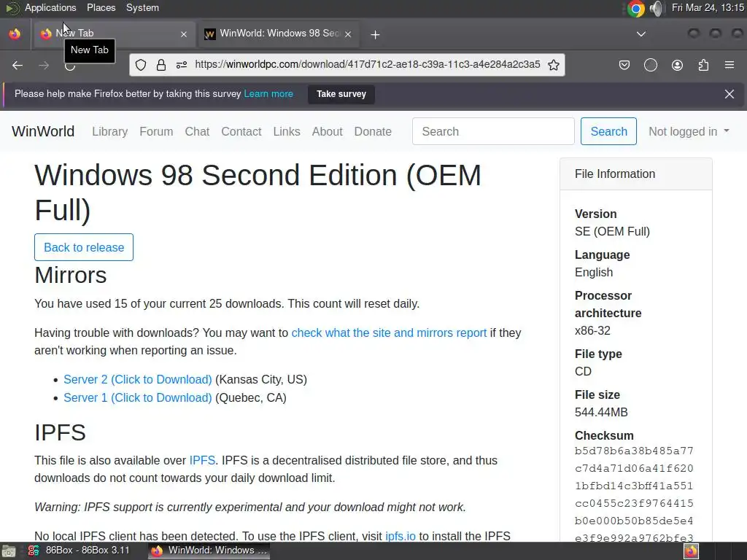Image resolution: width=747 pixels, height=560 pixels.
Task: Open the ipfs.io link
Action: pos(400,536)
